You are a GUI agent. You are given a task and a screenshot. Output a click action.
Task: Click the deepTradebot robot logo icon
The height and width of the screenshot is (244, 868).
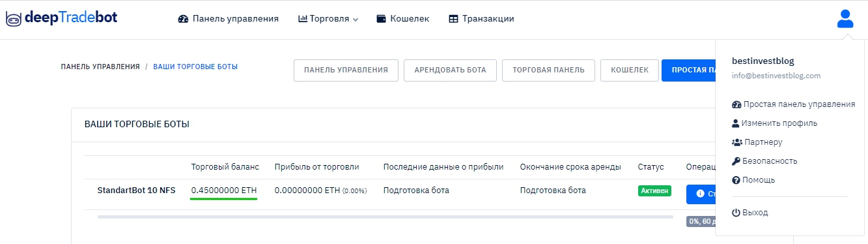point(13,19)
